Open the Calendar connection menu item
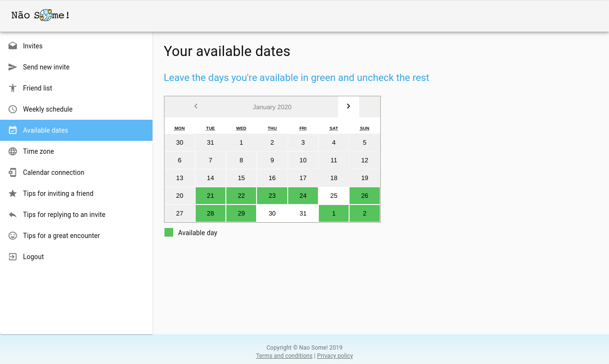Screen dimensions: 609x364 [76, 172]
